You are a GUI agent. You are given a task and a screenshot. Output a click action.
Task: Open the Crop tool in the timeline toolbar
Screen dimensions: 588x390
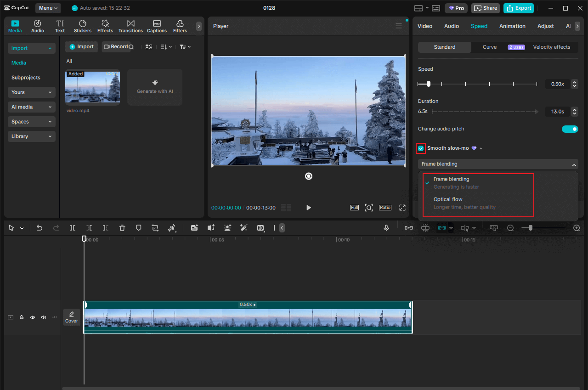(155, 227)
